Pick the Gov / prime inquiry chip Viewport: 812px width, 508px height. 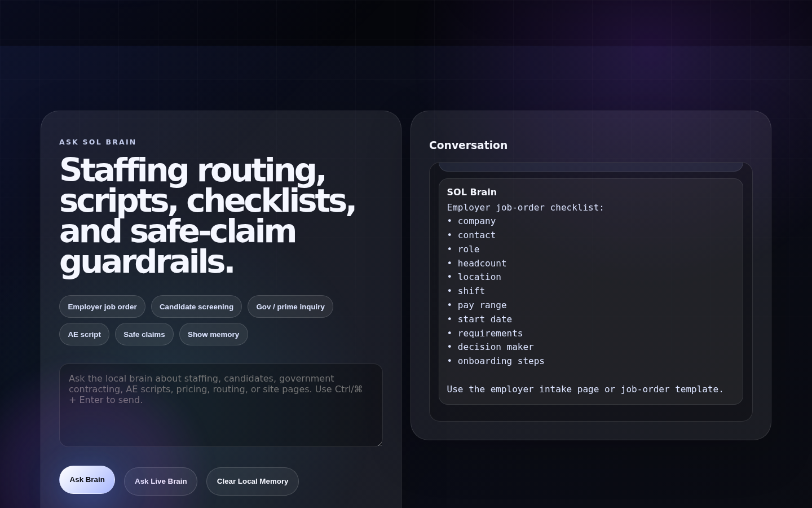point(290,306)
